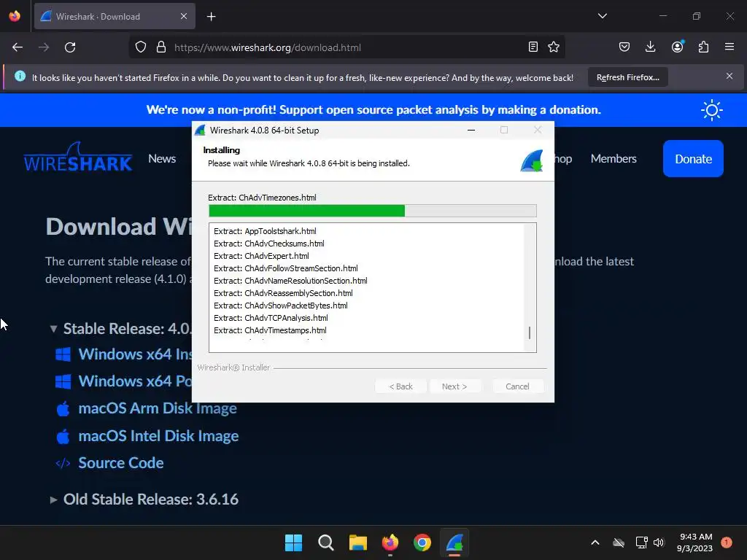Screen dimensions: 747x560
Task: Open the extensions puzzle icon
Action: [x=703, y=47]
